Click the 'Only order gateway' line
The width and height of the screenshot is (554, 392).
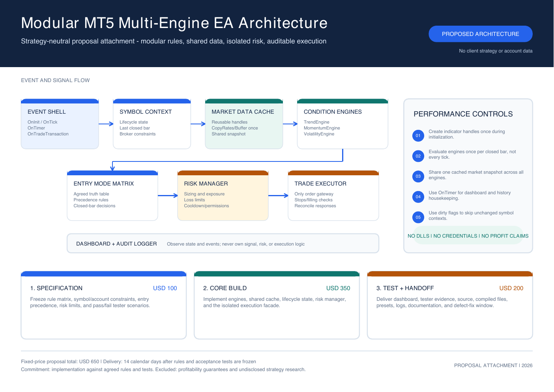point(314,194)
